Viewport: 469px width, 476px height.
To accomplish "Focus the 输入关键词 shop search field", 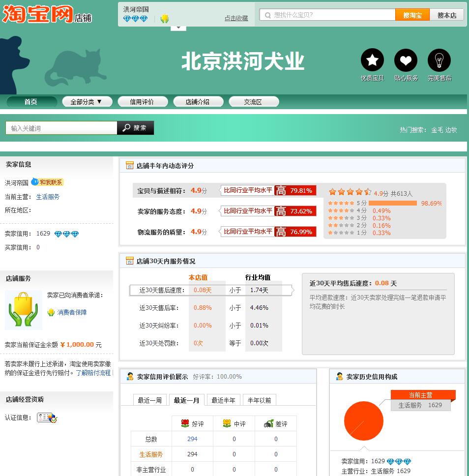I will (x=61, y=128).
